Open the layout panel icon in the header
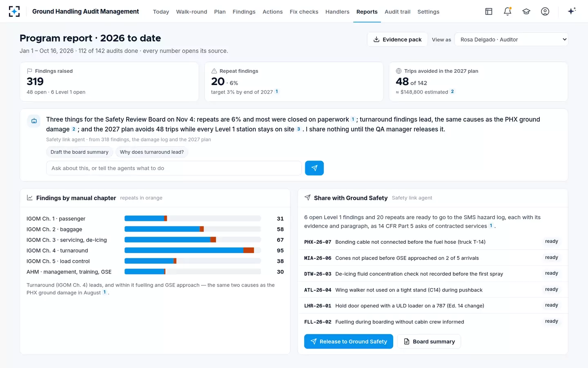Screen dimensions: 588x368 click(x=489, y=11)
